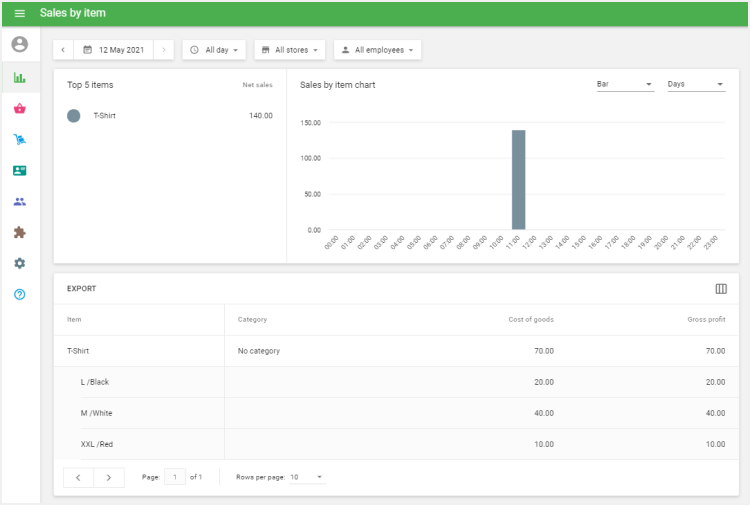Expand the All day time filter
Screen dimensions: 750x505
click(x=214, y=50)
